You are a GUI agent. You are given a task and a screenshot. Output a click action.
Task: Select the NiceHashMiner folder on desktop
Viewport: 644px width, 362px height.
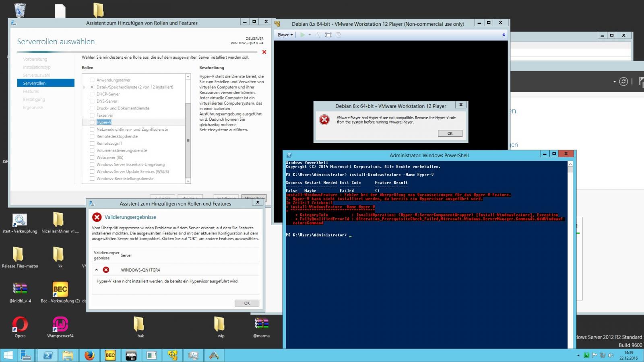[58, 220]
